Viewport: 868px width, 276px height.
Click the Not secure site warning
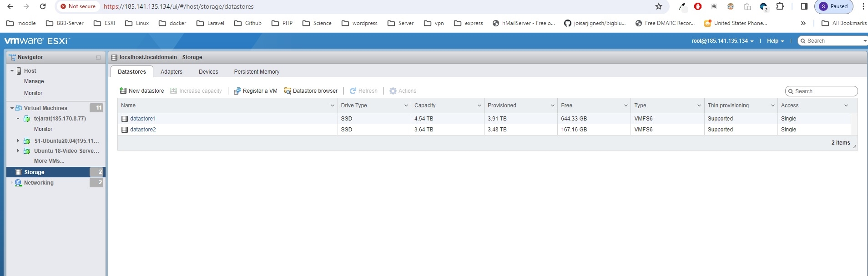coord(78,6)
